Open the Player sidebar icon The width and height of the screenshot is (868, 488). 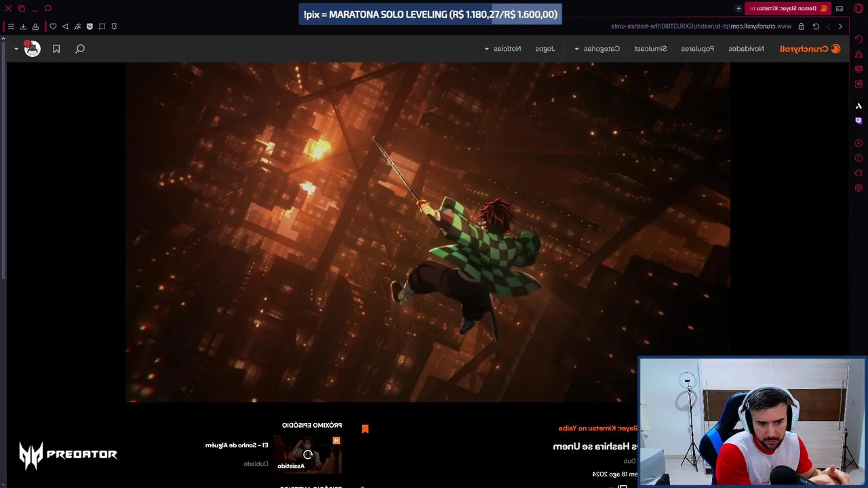859,143
